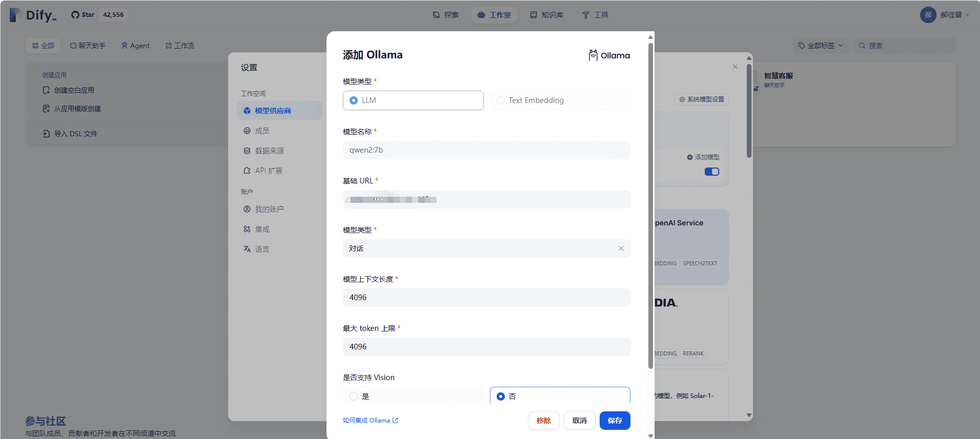Image resolution: width=980 pixels, height=439 pixels.
Task: Open the 智慧客服 app card
Action: coord(853,104)
